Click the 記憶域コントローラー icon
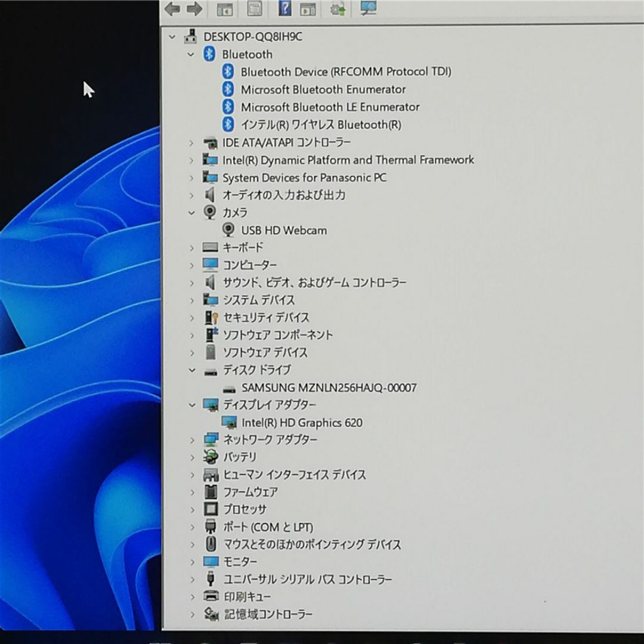 [211, 614]
